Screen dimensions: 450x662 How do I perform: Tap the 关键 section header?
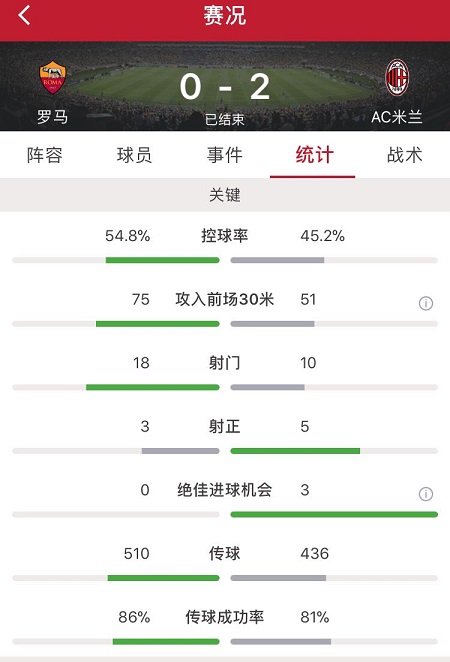pos(225,195)
